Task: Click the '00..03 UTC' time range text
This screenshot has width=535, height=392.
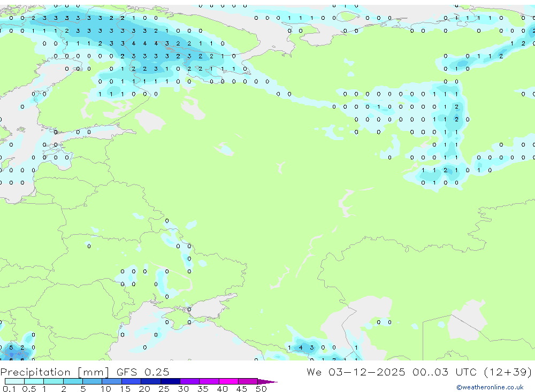Action: pyautogui.click(x=444, y=372)
